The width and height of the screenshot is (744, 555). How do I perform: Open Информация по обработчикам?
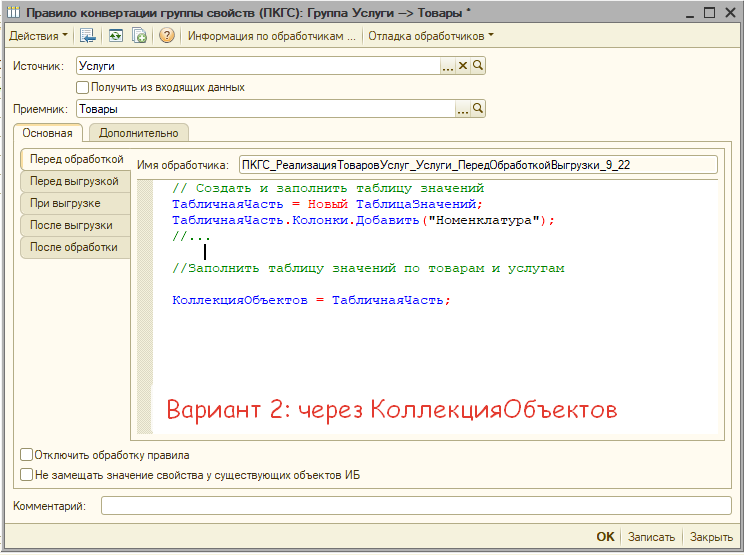[271, 36]
